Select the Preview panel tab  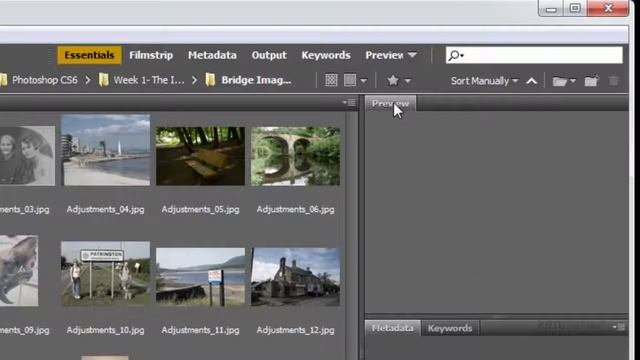click(390, 104)
